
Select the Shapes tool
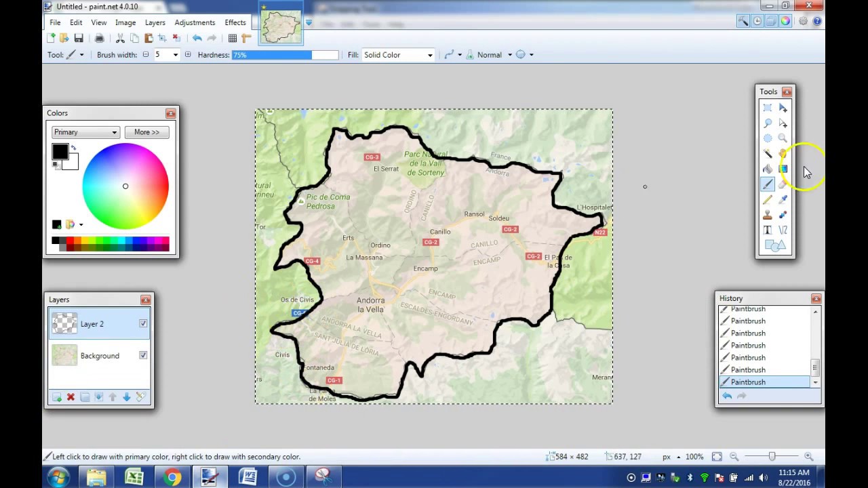click(774, 245)
